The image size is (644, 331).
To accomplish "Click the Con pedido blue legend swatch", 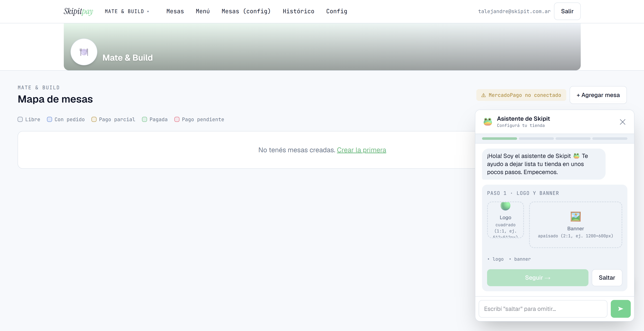I will 50,120.
